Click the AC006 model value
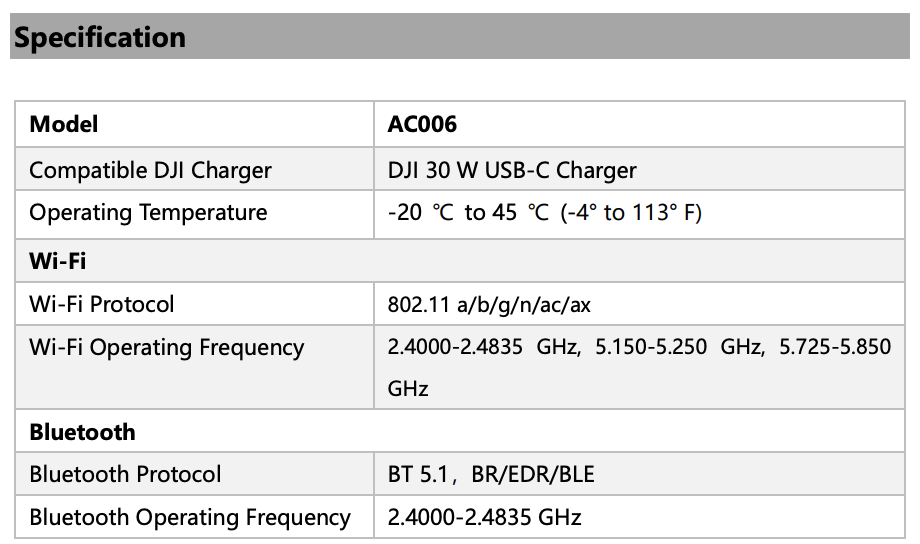The height and width of the screenshot is (544, 920). pyautogui.click(x=422, y=124)
